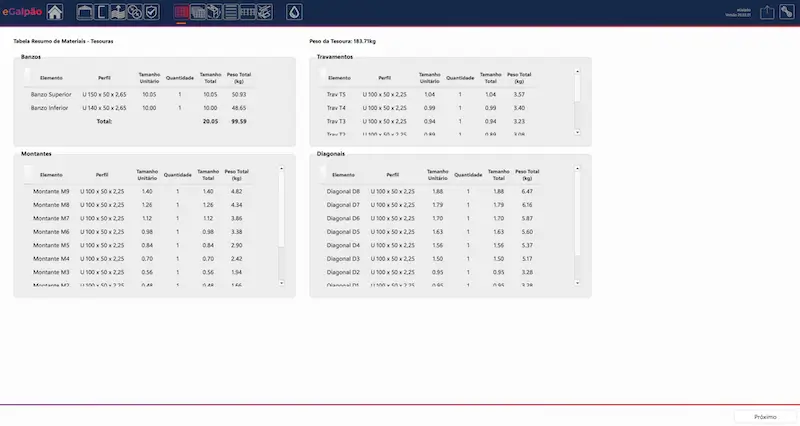The width and height of the screenshot is (800, 426).
Task: Select the Banzo Superior row
Action: pyautogui.click(x=51, y=94)
